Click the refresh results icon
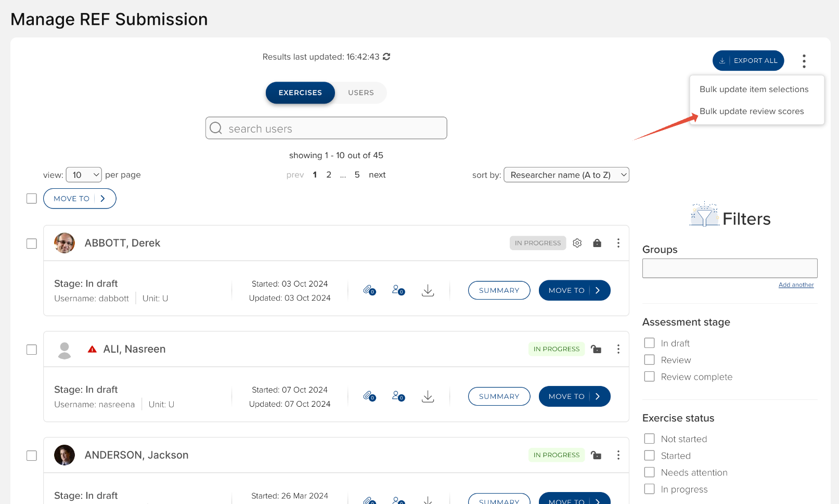Screen dimensions: 839x504 pyautogui.click(x=386, y=57)
